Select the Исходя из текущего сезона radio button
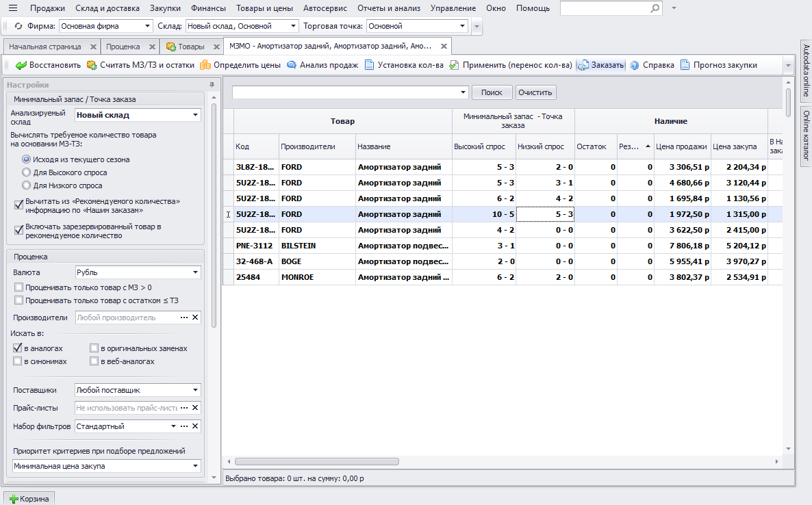This screenshot has height=505, width=812. (x=26, y=159)
